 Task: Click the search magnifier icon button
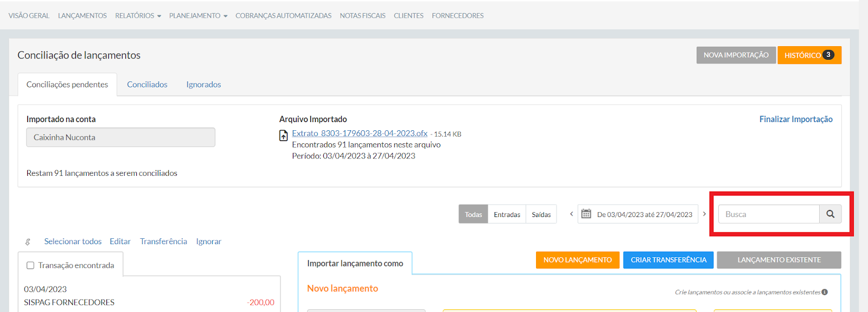(830, 214)
